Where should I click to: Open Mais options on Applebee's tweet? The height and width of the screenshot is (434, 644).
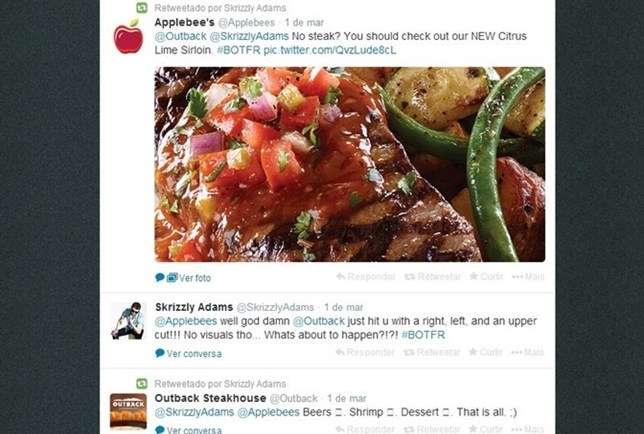coord(528,276)
